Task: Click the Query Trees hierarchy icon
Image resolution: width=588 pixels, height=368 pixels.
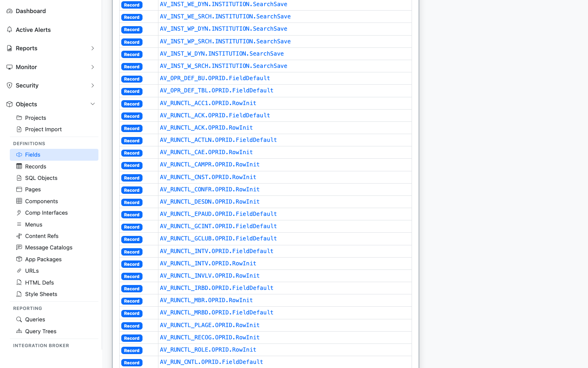Action: click(x=19, y=331)
